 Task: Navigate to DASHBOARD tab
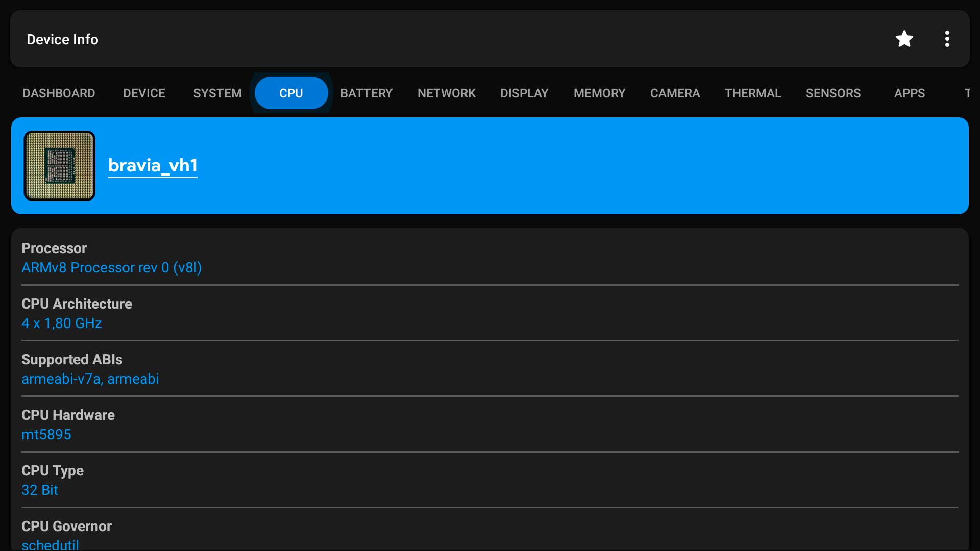click(59, 93)
